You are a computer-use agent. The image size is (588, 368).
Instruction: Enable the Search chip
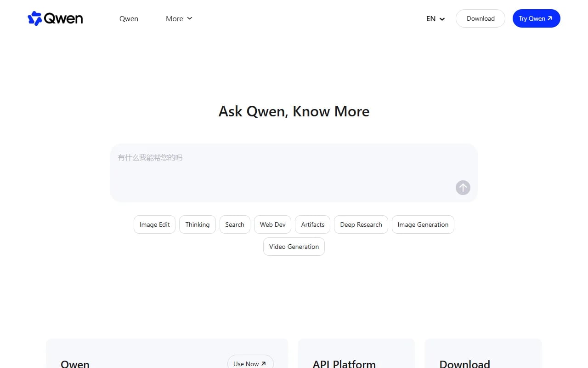[235, 224]
